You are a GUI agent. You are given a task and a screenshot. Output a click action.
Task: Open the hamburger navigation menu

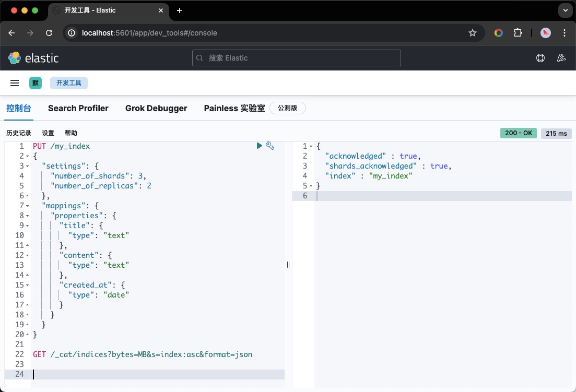click(15, 83)
